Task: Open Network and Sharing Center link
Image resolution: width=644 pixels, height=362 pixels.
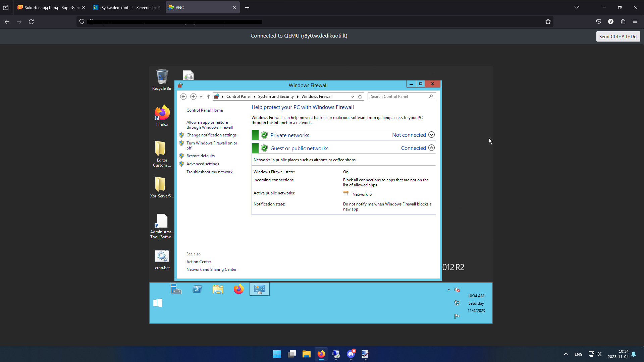Action: click(x=211, y=269)
